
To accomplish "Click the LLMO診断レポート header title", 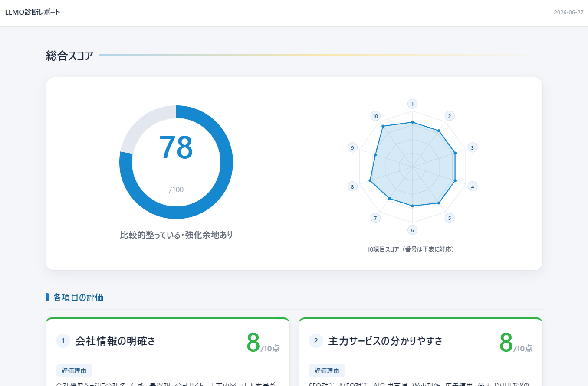I will click(x=33, y=12).
